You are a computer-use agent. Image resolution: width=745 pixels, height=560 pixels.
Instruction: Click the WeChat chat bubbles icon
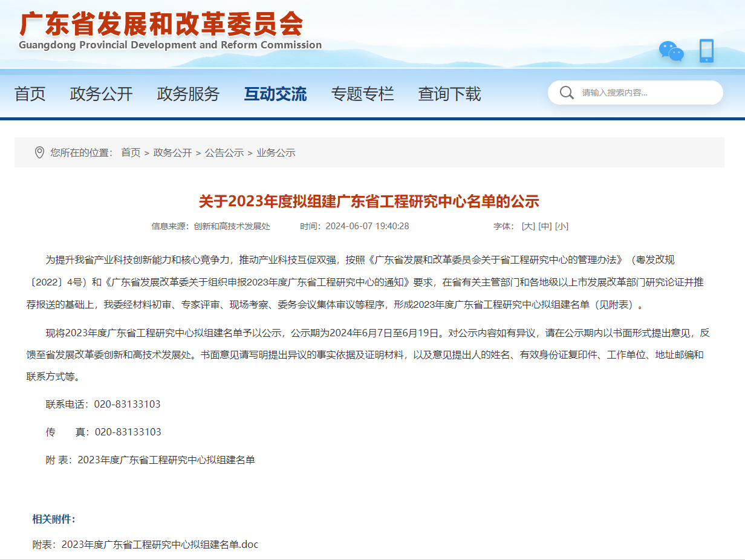(x=671, y=51)
